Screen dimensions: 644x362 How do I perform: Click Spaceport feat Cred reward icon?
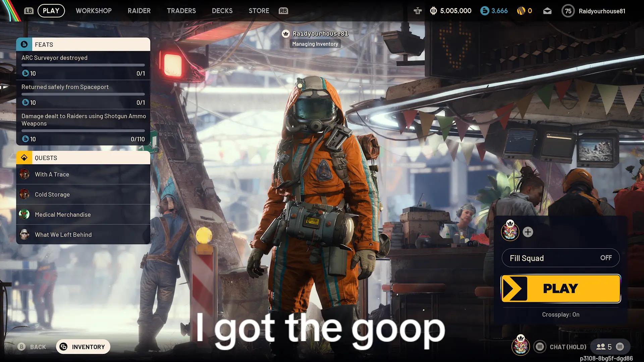point(25,102)
